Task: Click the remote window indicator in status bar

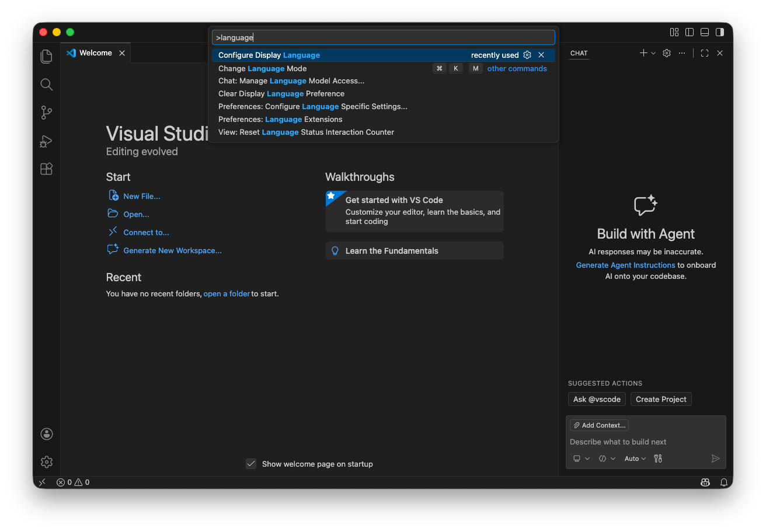Action: point(42,482)
